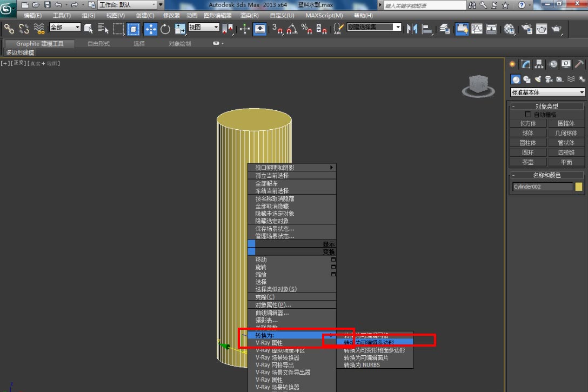Viewport: 588px width, 392px height.
Task: Toggle the angle snap button
Action: click(292, 29)
